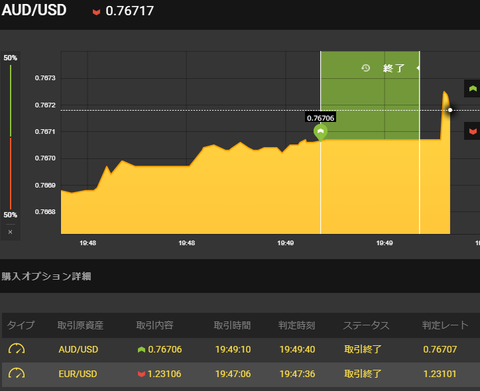Select AUD/USD asset name in table

pyautogui.click(x=78, y=349)
